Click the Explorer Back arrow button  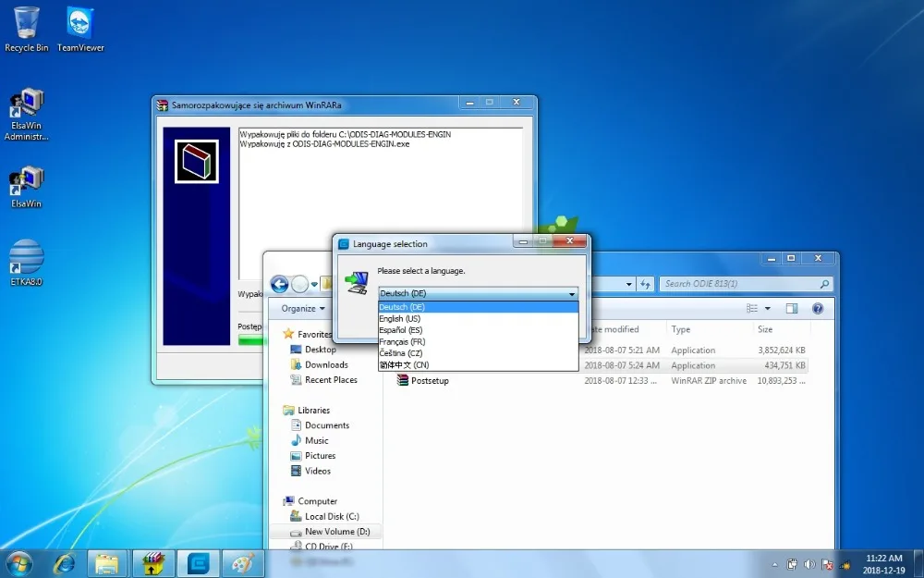[x=279, y=284]
